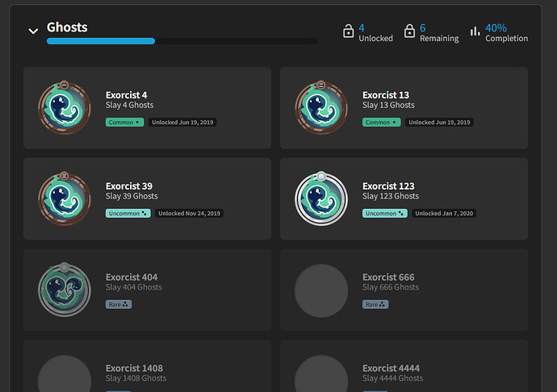Click the Common tag on Exorcist 4
The image size is (557, 392).
(x=124, y=122)
